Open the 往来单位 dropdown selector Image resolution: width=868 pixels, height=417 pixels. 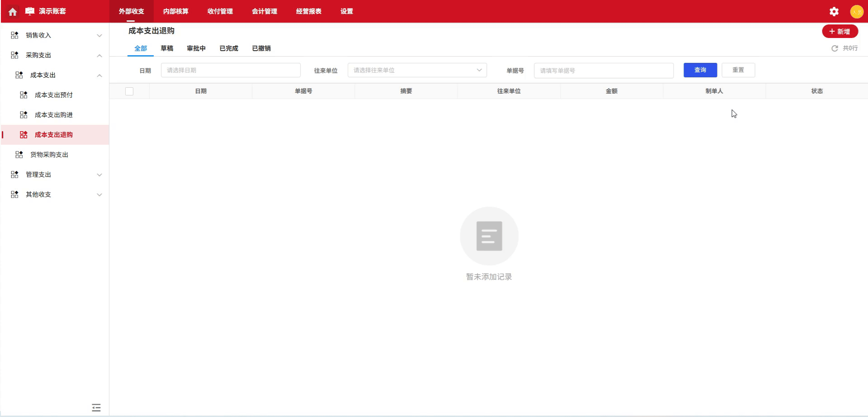click(416, 70)
